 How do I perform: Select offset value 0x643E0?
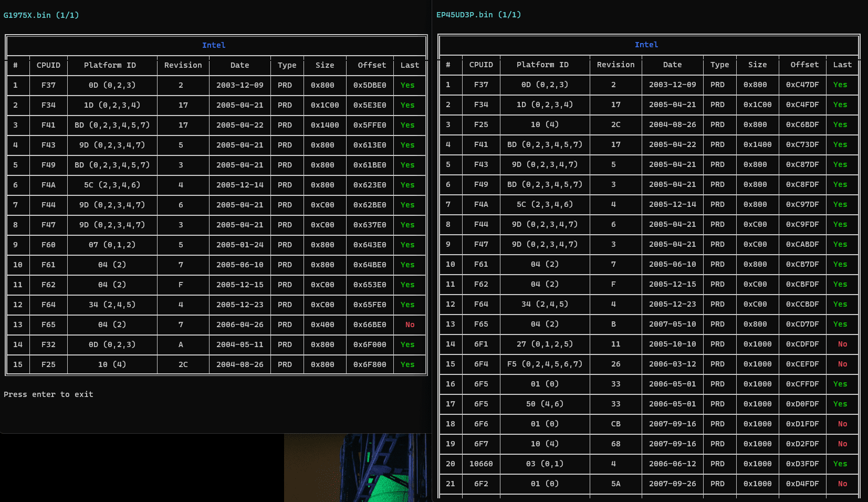pos(370,245)
